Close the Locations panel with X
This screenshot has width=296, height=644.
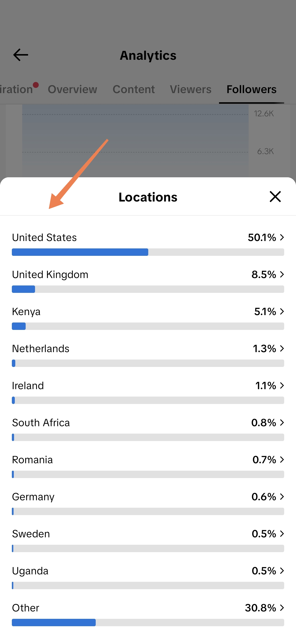275,197
